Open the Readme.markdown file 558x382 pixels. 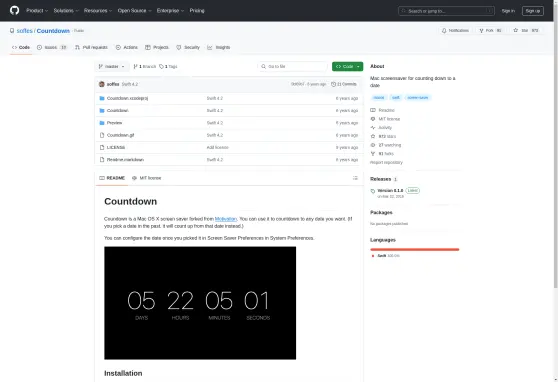point(125,160)
